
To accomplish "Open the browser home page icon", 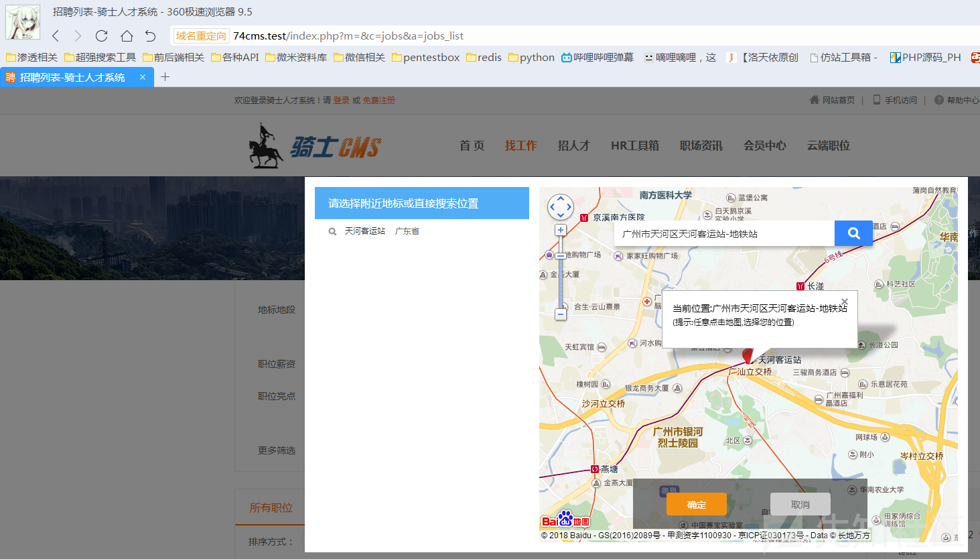I will 127,36.
